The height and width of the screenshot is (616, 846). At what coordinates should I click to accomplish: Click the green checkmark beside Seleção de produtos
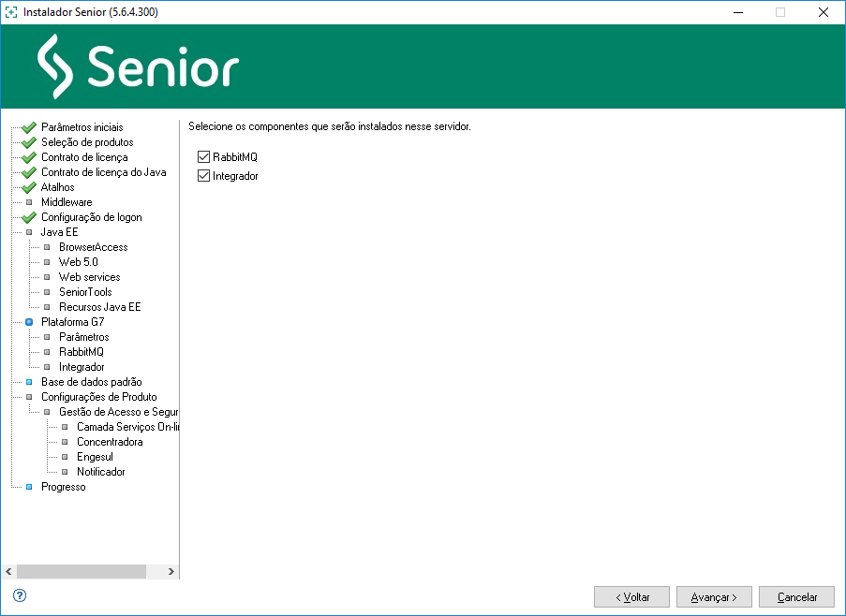coord(29,143)
